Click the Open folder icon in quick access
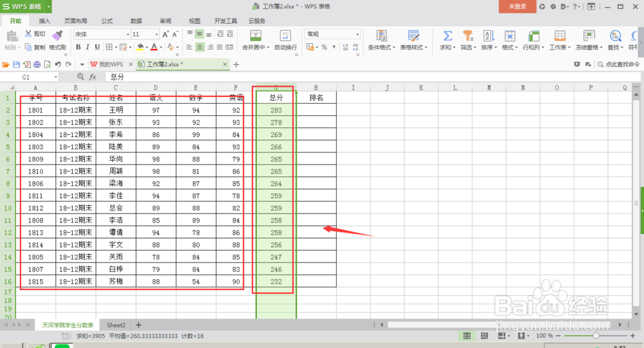 coord(6,64)
